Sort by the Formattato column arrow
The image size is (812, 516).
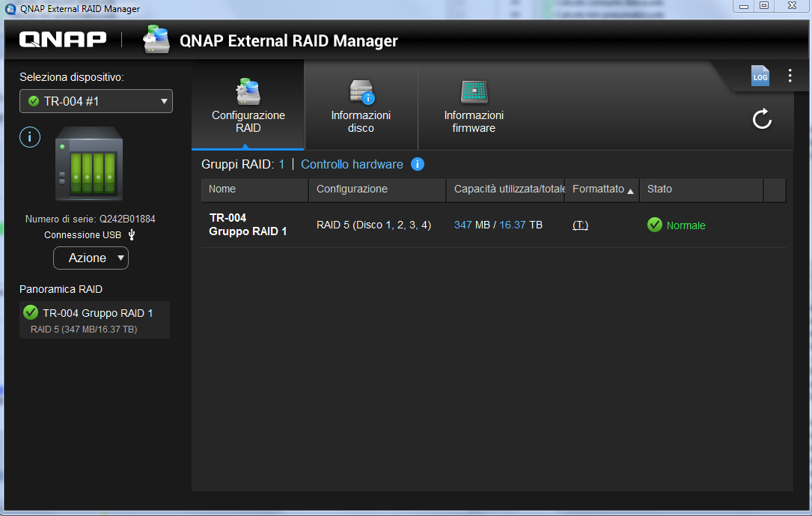point(630,191)
